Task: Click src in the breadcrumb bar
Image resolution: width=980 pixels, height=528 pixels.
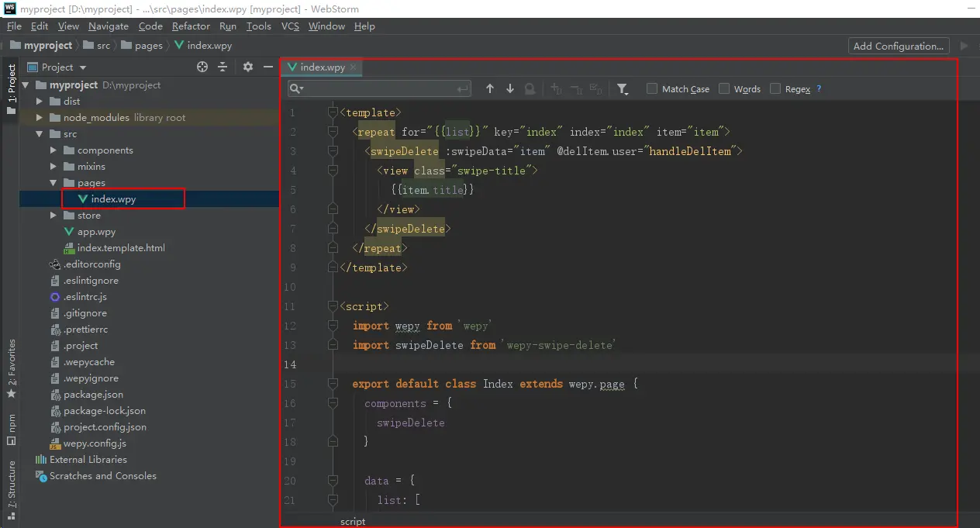Action: [97, 45]
